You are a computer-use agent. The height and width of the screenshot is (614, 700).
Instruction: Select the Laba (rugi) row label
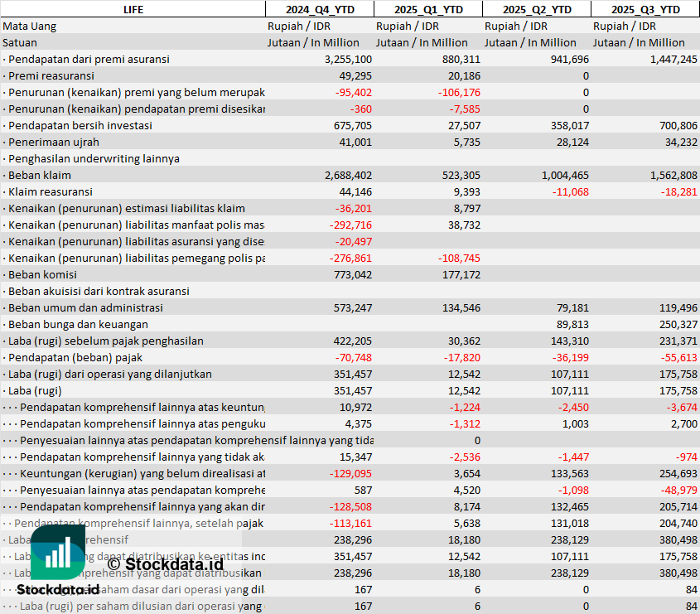click(35, 391)
